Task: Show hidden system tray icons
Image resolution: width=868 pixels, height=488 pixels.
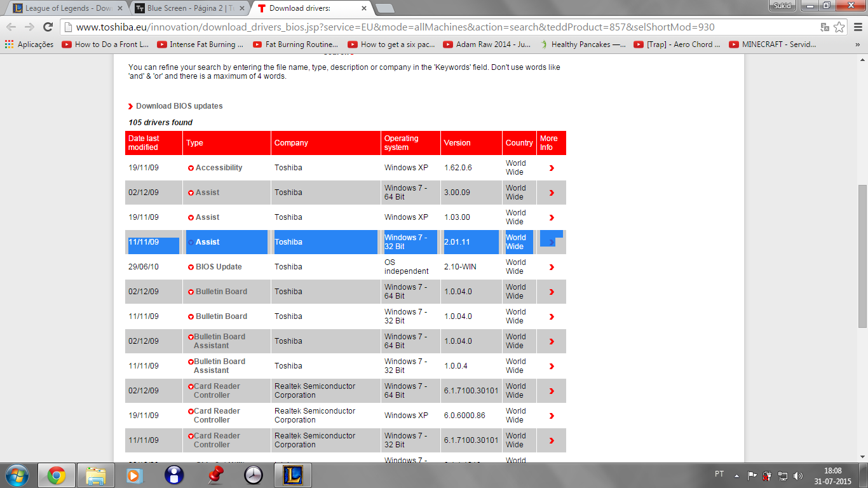Action: point(737,475)
